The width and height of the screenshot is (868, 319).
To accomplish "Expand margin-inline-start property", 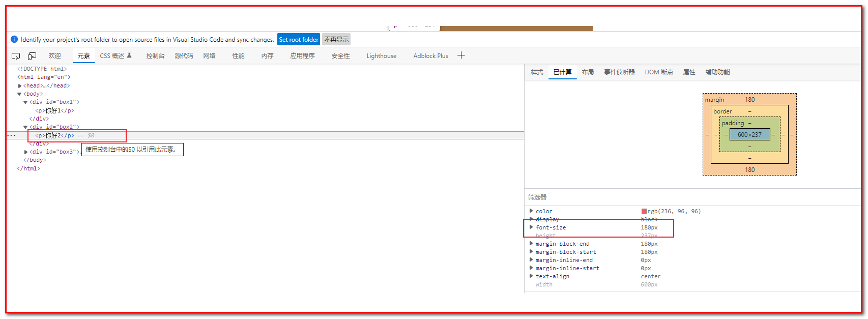I will pyautogui.click(x=531, y=268).
